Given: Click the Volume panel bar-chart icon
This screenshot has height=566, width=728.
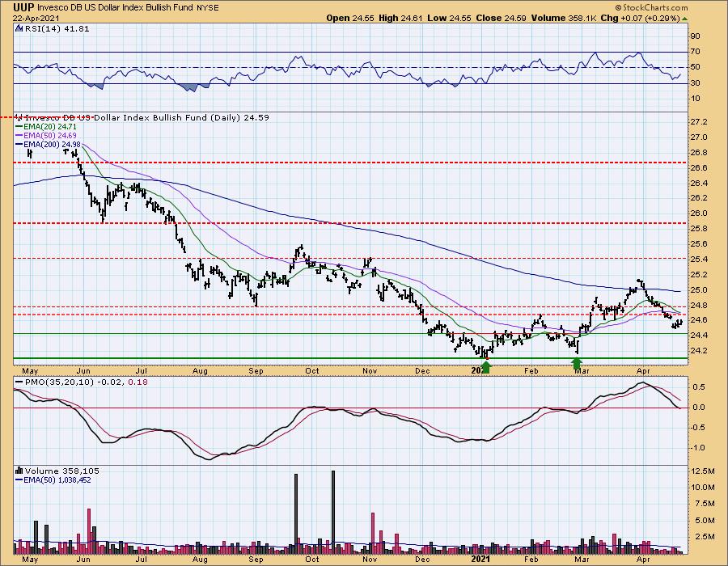Looking at the screenshot, I should [19, 471].
